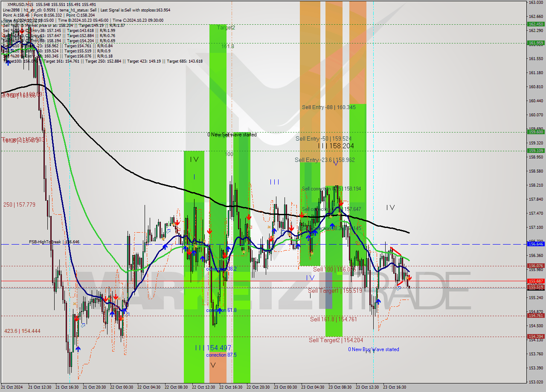
Task: Select the '21 Oct 2024' time axis label
Action: 12,387
